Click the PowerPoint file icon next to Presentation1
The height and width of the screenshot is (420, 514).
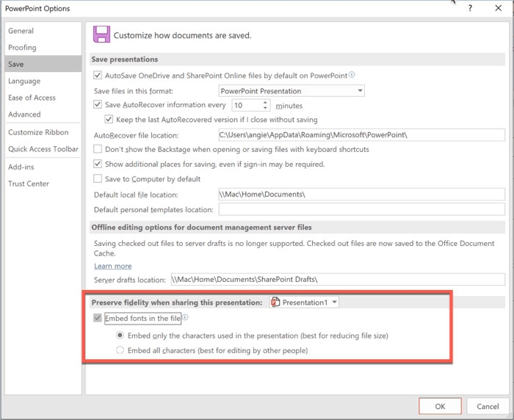[x=275, y=302]
